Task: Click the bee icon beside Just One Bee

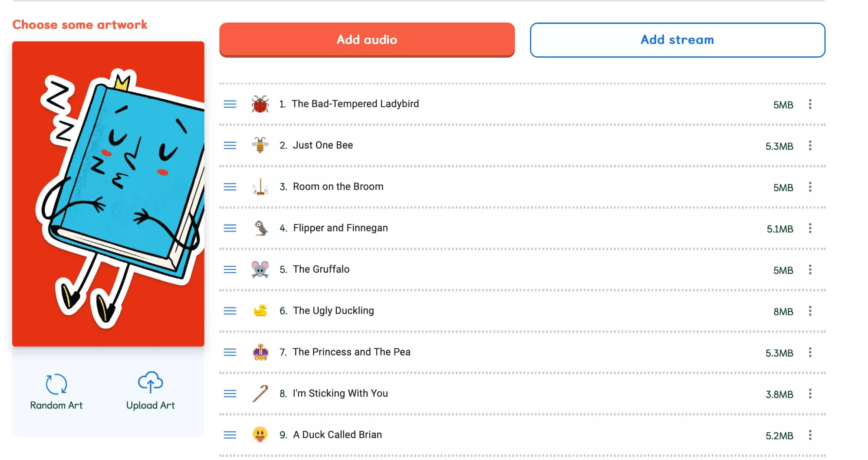Action: point(260,145)
